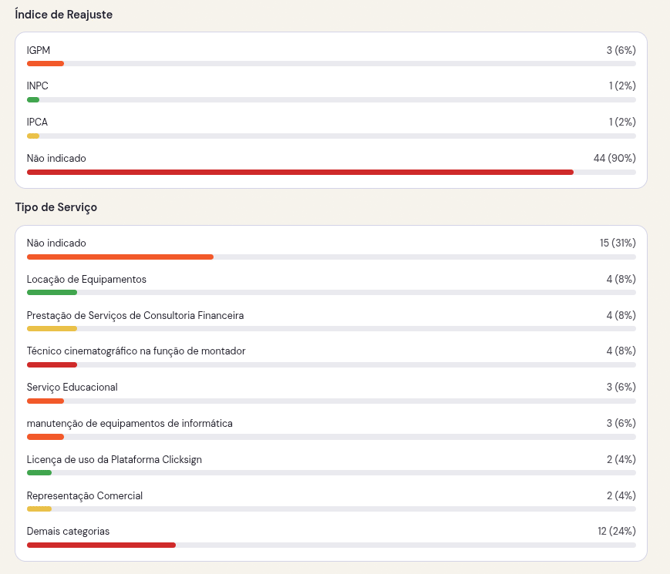Click the value '12 (24%)'
This screenshot has width=670, height=574.
[x=617, y=531]
